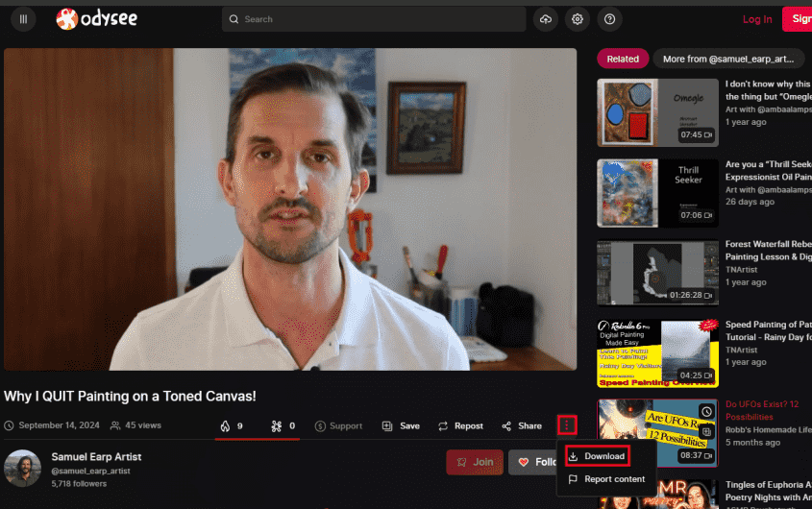
Task: Open the help question mark icon
Action: (x=608, y=19)
